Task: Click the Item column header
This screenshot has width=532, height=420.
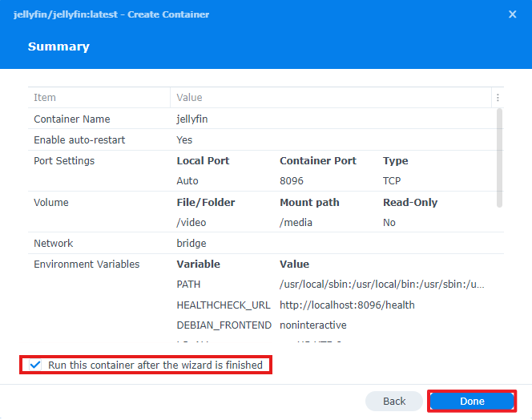Action: [99, 98]
